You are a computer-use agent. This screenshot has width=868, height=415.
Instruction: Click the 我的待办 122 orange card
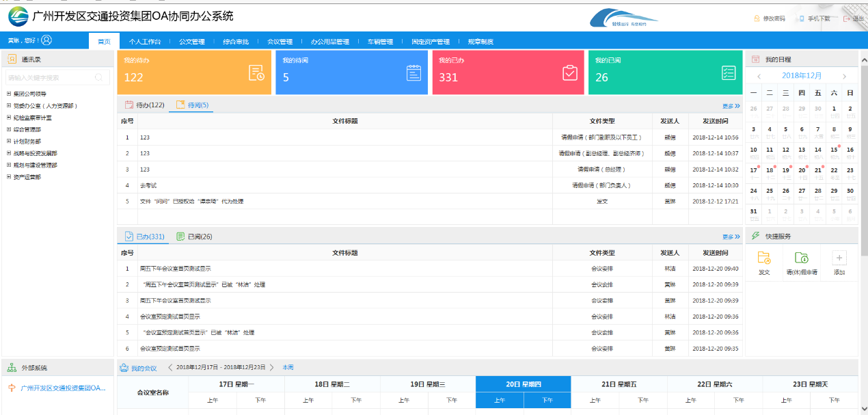pyautogui.click(x=194, y=72)
